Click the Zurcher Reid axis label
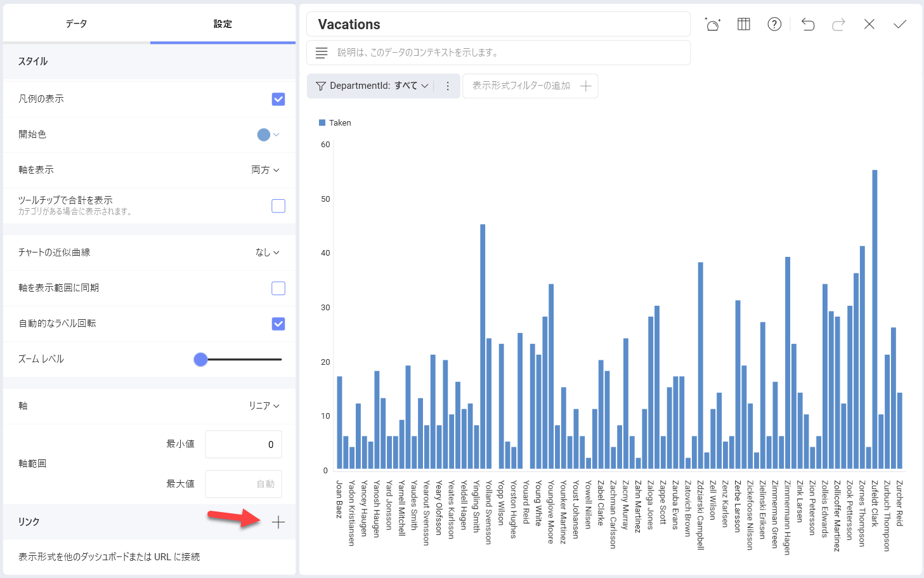The width and height of the screenshot is (924, 578). (899, 503)
